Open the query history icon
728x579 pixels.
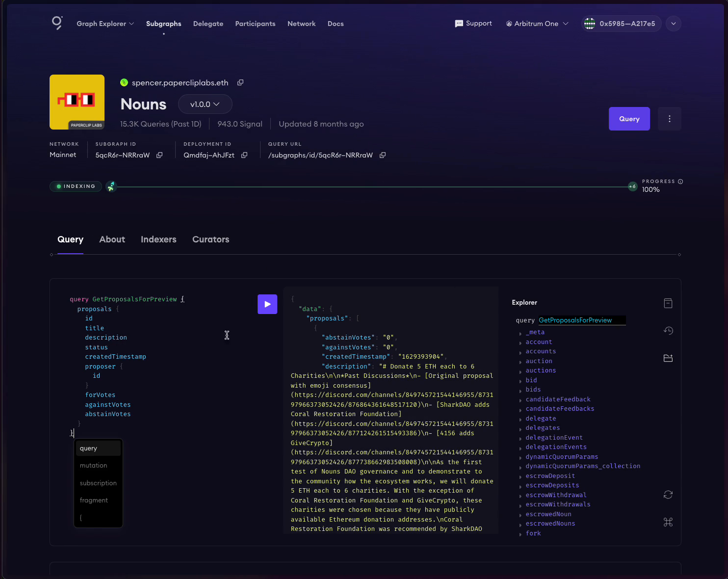coord(668,331)
